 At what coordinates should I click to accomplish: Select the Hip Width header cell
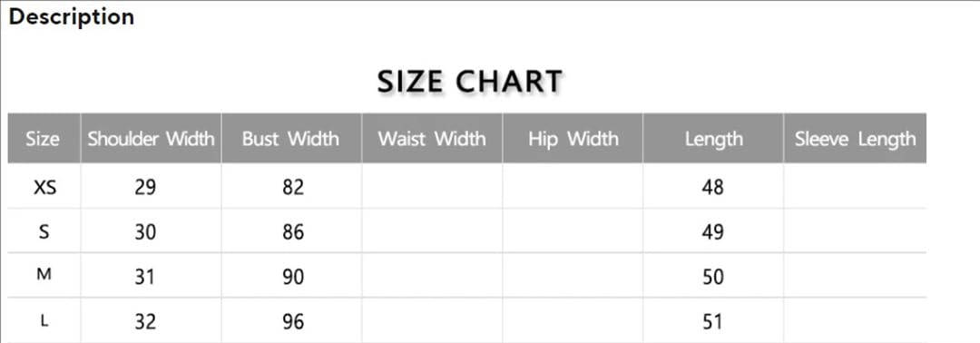pos(573,138)
